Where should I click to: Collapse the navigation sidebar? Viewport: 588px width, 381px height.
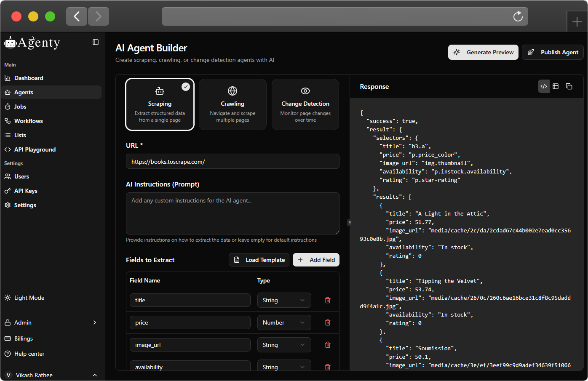[96, 43]
